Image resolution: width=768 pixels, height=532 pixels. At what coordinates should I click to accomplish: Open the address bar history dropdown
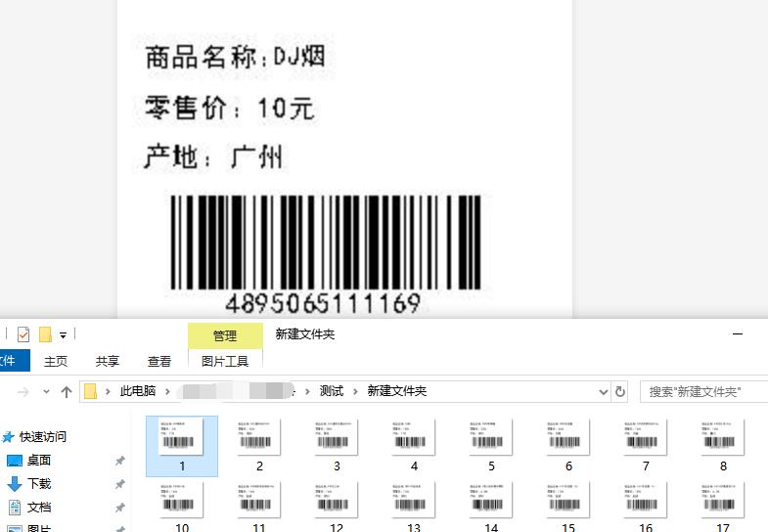click(604, 391)
